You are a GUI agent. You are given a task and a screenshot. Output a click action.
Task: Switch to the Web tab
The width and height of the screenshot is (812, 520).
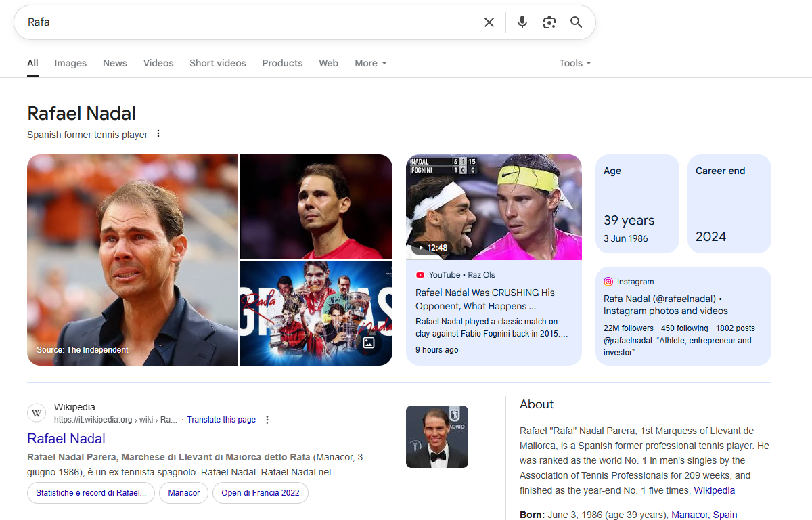(x=329, y=63)
